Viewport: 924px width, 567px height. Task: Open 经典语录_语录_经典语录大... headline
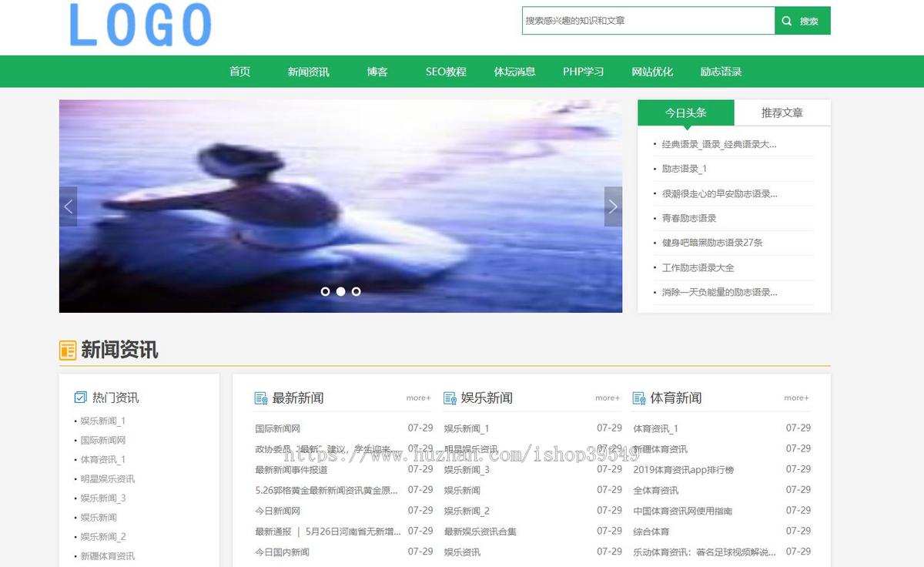719,144
